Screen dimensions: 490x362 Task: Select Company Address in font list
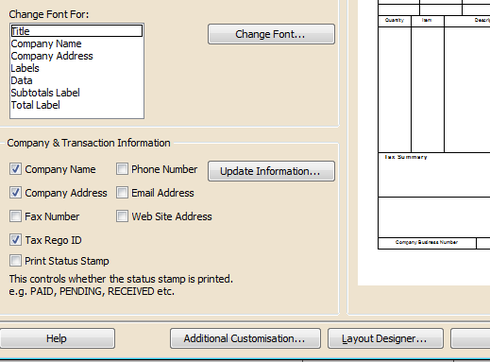[77, 56]
